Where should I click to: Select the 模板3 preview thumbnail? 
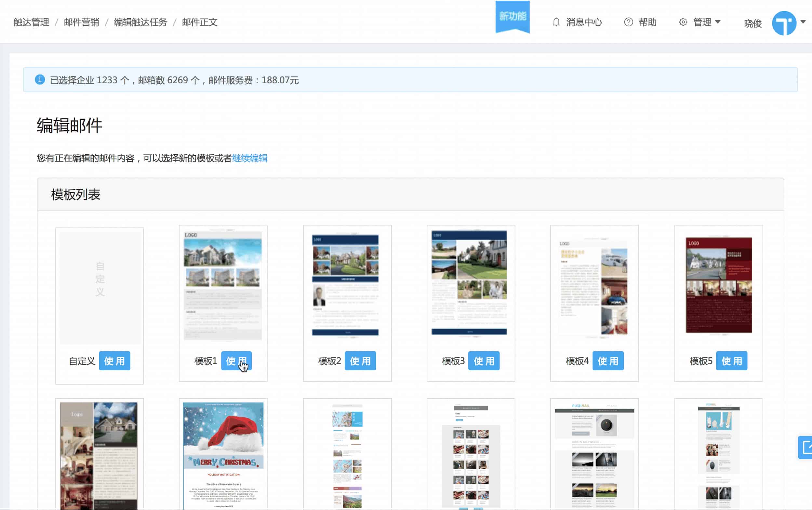469,283
